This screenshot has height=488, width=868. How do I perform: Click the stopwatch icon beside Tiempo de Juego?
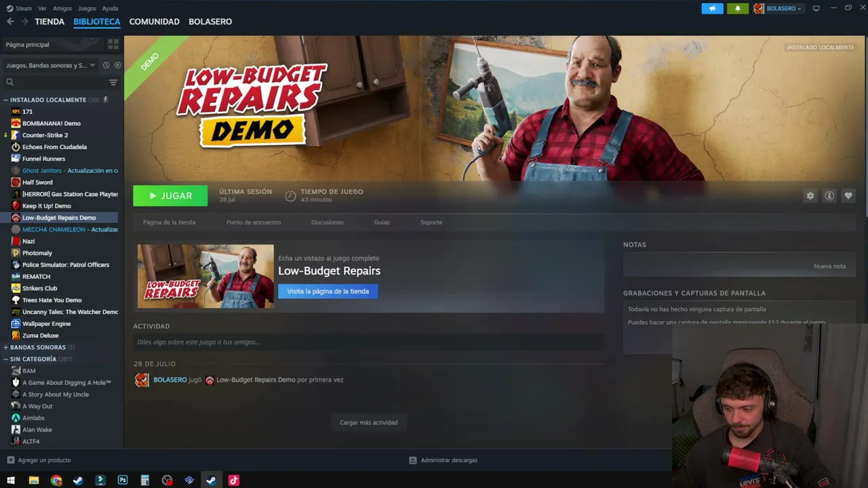290,196
